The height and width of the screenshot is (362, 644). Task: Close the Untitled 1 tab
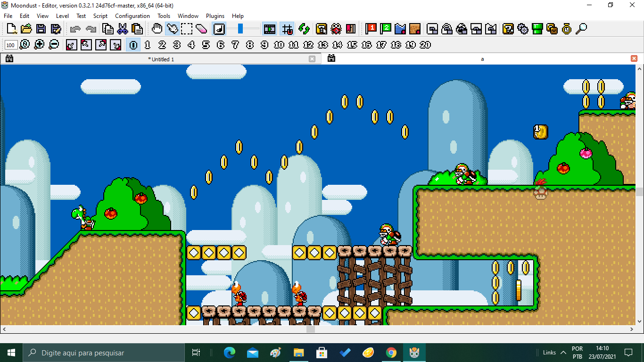click(x=312, y=59)
